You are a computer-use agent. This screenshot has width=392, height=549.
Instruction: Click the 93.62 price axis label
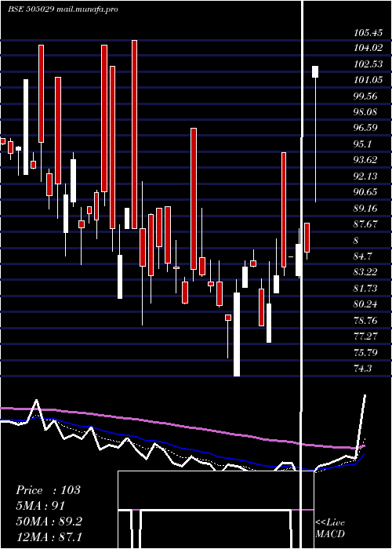tap(366, 160)
